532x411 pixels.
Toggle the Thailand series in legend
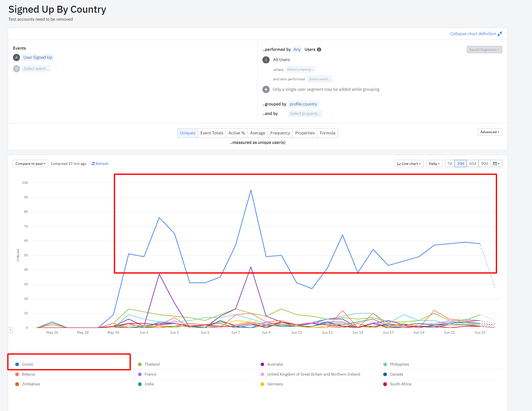(152, 364)
